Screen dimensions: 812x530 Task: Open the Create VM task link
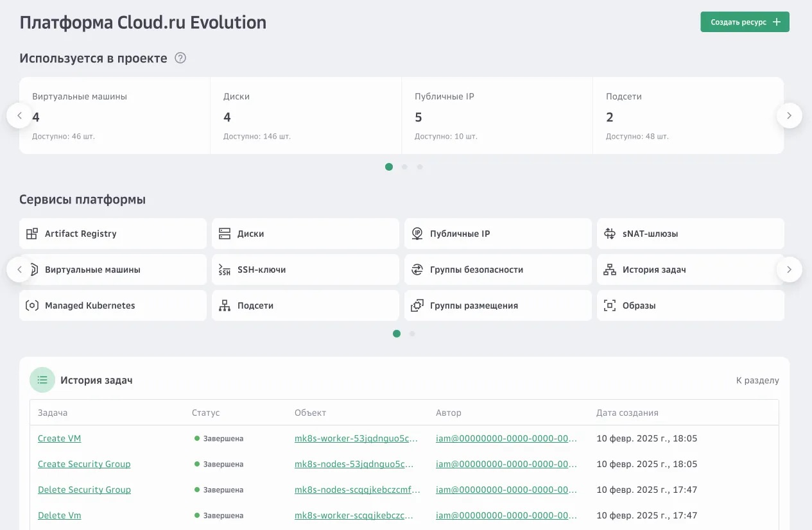pyautogui.click(x=59, y=438)
